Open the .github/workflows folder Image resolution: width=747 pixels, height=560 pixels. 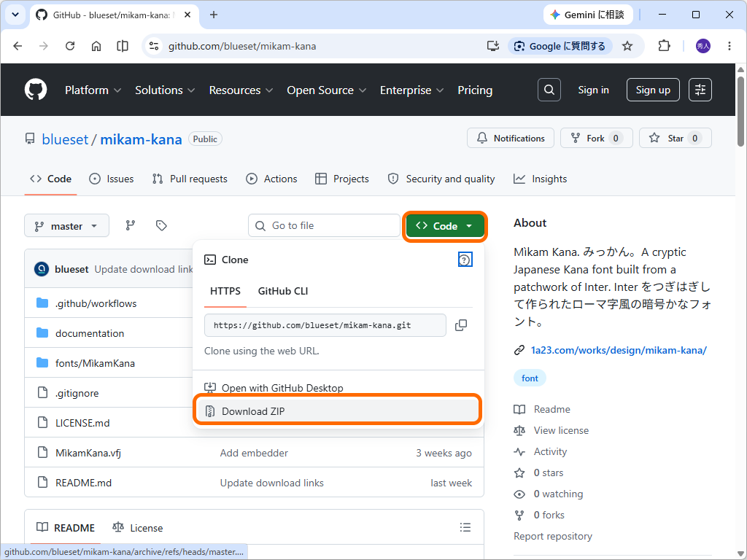point(96,303)
